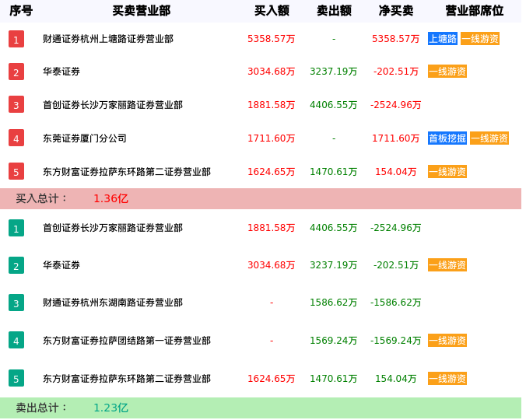Click buy-list -2524.96万 net value
The height and width of the screenshot is (420, 526).
tap(396, 105)
